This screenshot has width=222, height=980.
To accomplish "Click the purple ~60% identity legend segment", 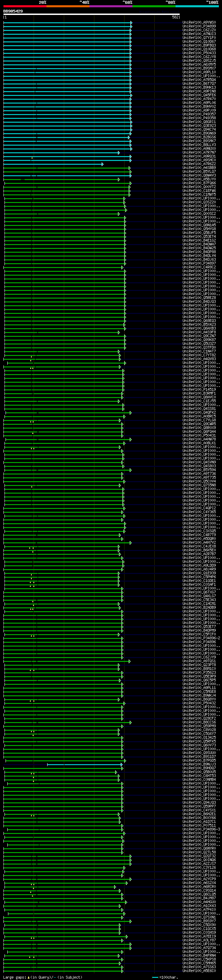I will click(111, 7).
